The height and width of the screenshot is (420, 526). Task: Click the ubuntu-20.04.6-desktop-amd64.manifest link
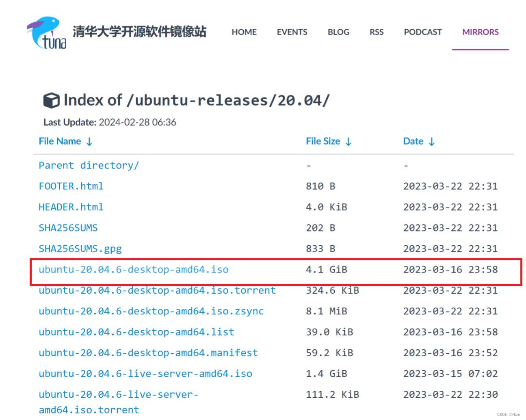point(148,353)
